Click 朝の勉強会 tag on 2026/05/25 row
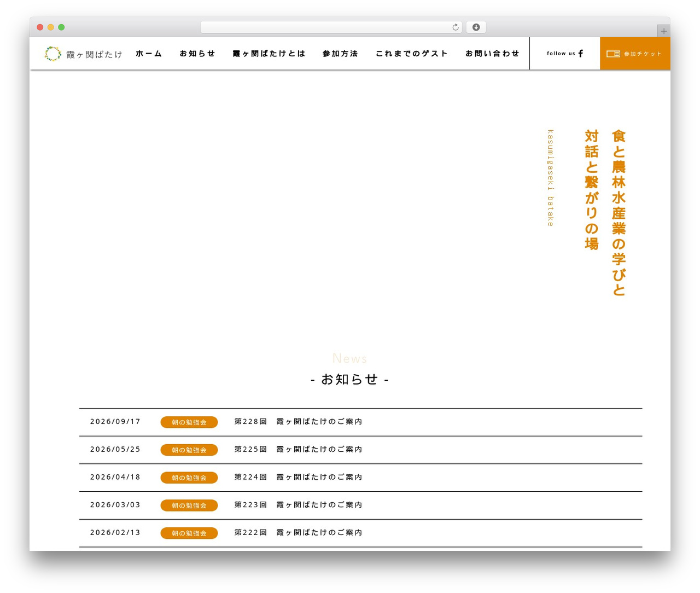The width and height of the screenshot is (700, 593). (189, 450)
